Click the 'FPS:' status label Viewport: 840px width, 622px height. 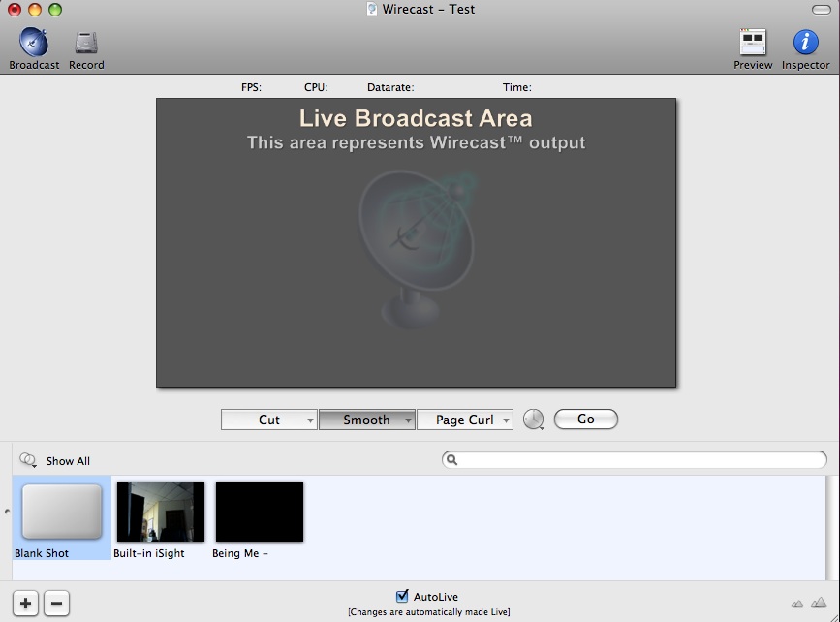[251, 87]
